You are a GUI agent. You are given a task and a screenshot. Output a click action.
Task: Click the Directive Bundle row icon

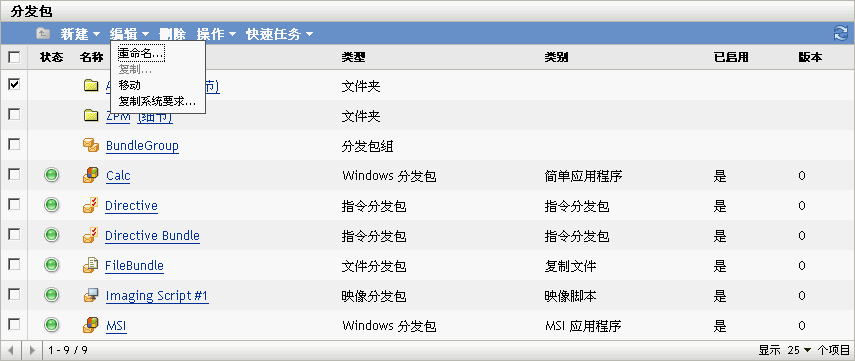91,235
